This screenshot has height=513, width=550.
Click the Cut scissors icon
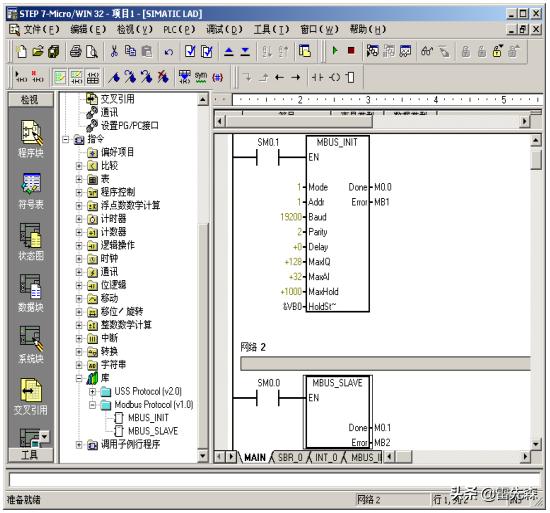tap(114, 52)
